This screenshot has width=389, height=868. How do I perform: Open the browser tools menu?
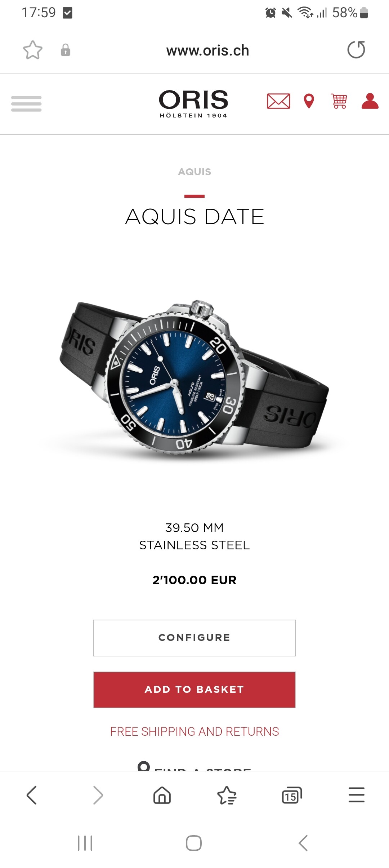[x=357, y=795]
